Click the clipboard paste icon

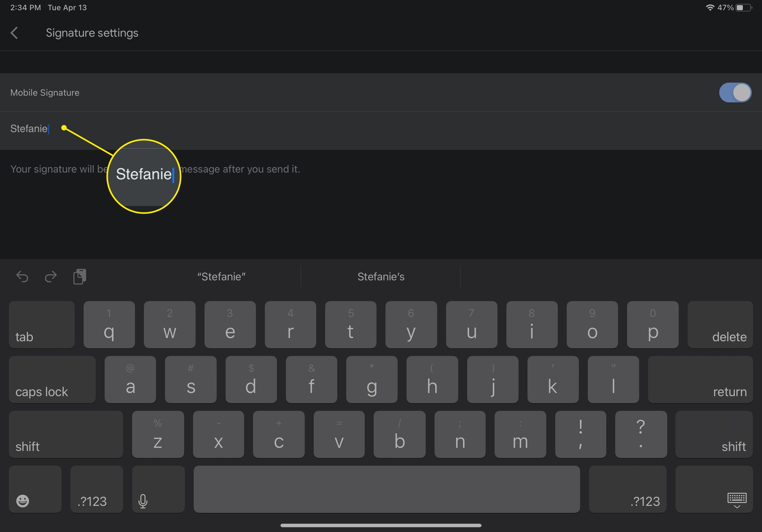[80, 276]
